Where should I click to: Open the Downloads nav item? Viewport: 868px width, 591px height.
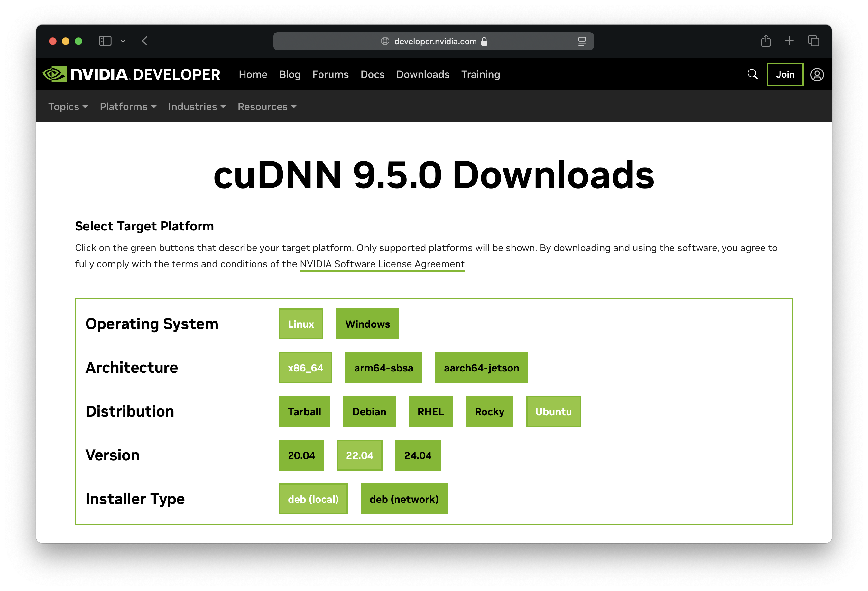pyautogui.click(x=423, y=74)
